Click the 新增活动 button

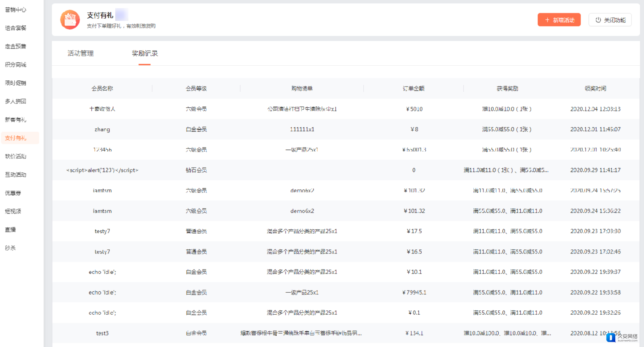pos(559,20)
